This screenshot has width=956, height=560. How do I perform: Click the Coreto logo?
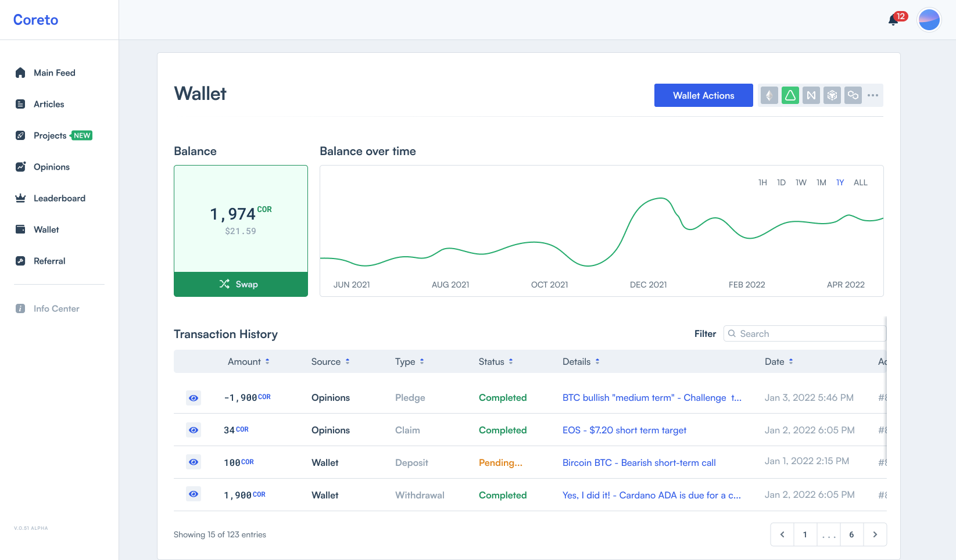click(35, 20)
